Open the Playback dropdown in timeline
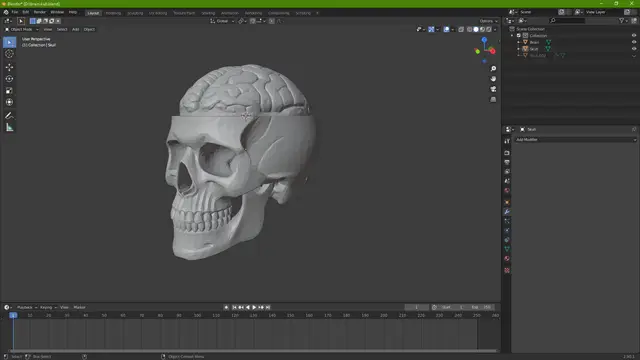The width and height of the screenshot is (640, 360). coord(27,307)
